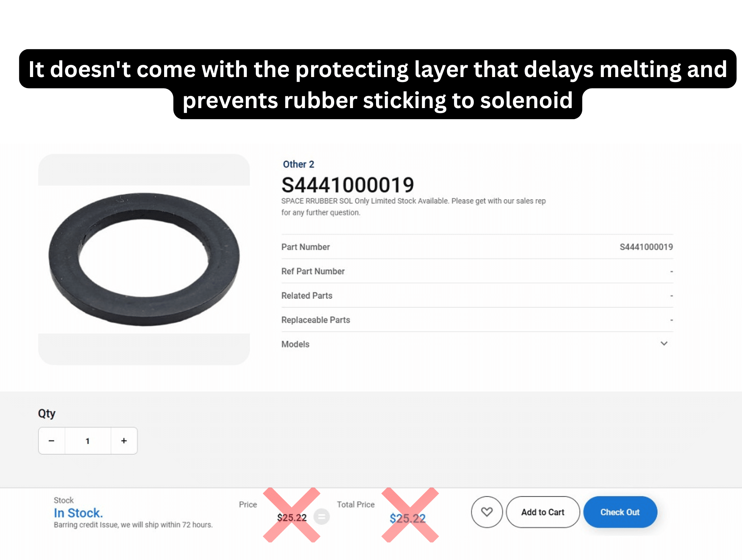Screen dimensions: 742x560
Task: Click the In Stock status text
Action: coord(78,513)
